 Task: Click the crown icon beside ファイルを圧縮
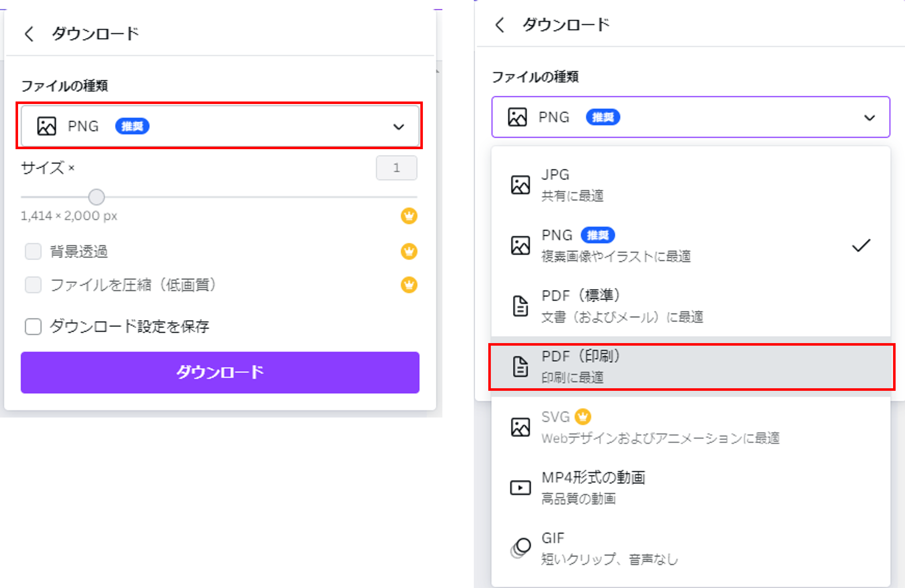click(409, 285)
